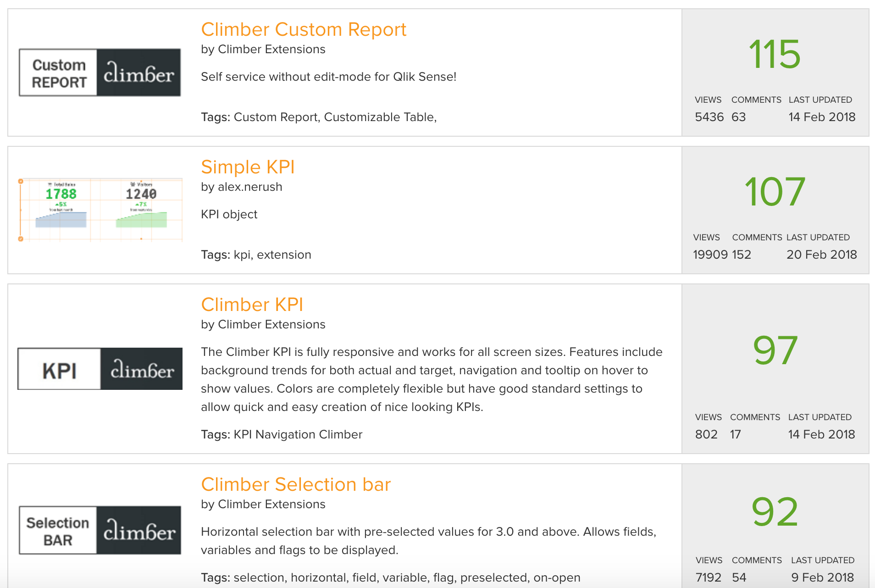Click the Selection BAR climber logo thumbnail
This screenshot has height=588, width=875.
[x=100, y=530]
